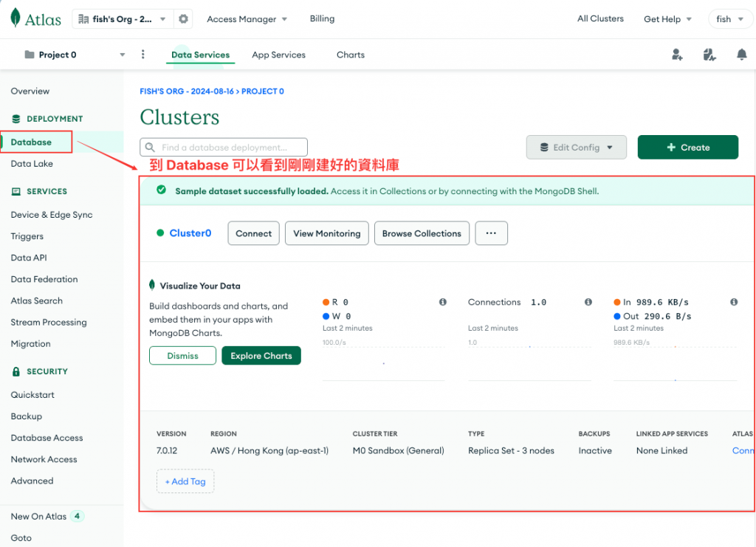Select Database in the sidebar
The image size is (756, 547).
coord(31,142)
